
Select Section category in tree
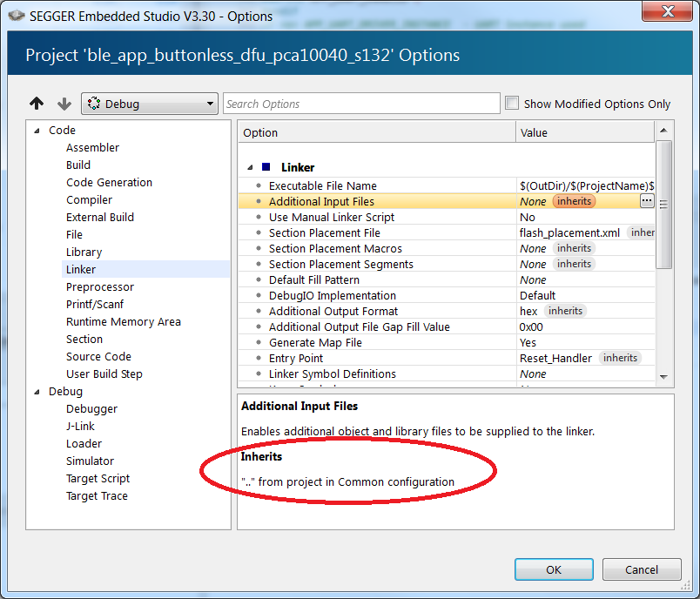point(84,340)
